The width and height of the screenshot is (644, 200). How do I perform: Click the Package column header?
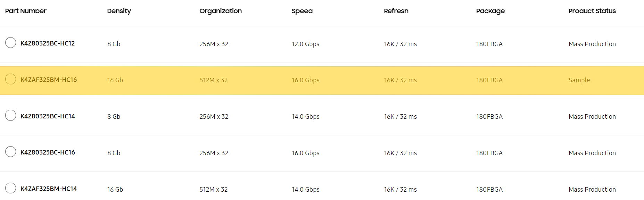pyautogui.click(x=490, y=11)
